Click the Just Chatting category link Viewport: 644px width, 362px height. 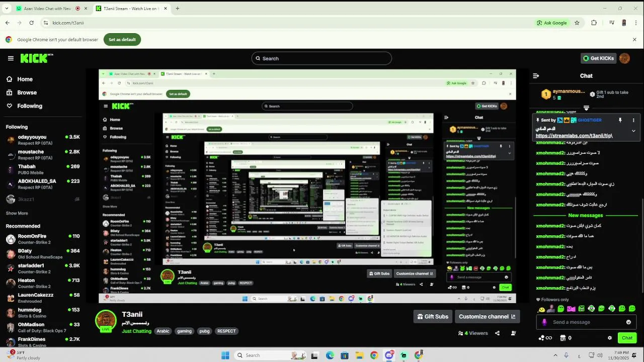136,331
